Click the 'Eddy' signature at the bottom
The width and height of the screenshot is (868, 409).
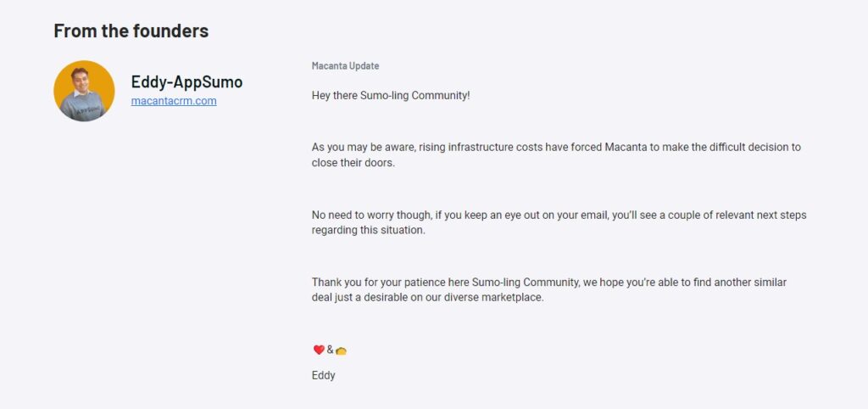click(x=323, y=376)
